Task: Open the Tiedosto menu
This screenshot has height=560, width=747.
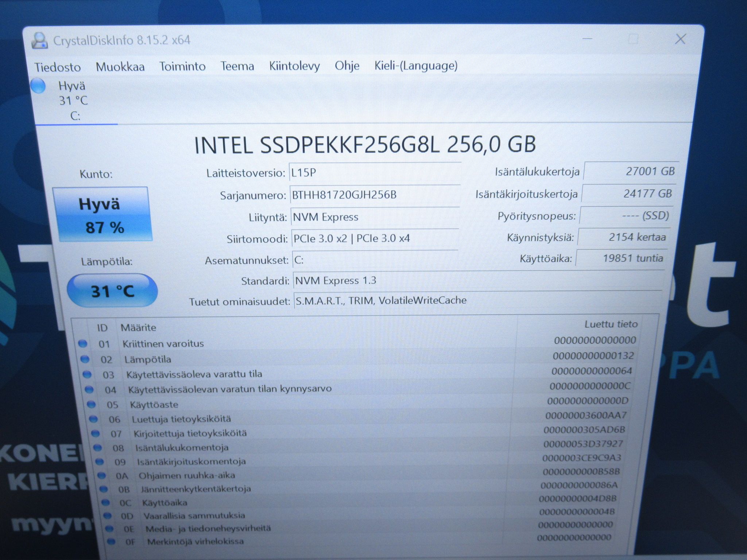Action: [x=57, y=67]
